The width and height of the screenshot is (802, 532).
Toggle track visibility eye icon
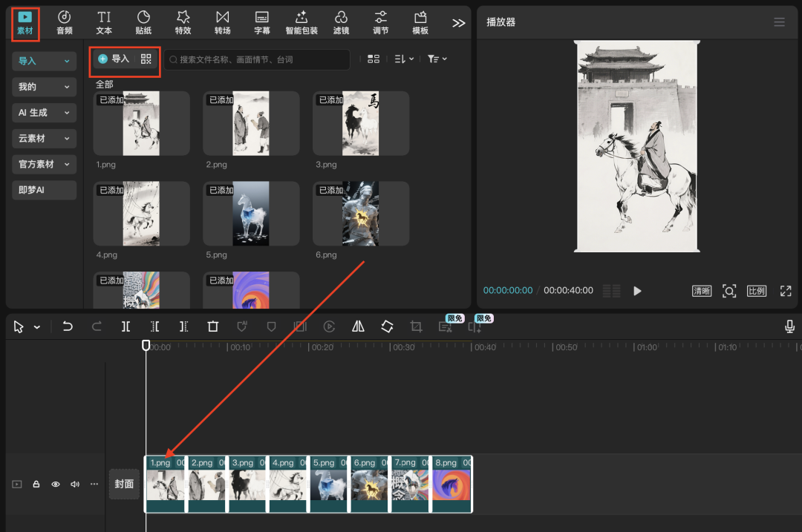tap(56, 484)
